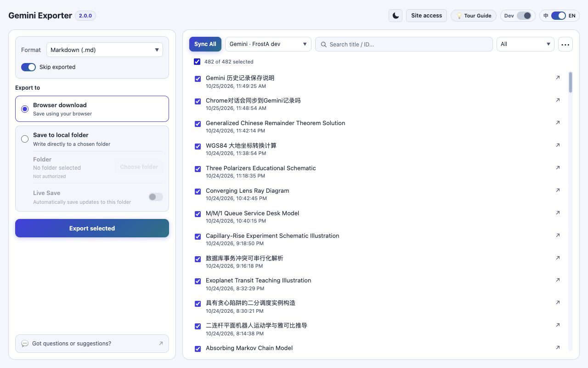588x368 pixels.
Task: Open 'Chrome对话会同步到Gemini记录吗' via its arrow icon
Action: [x=558, y=100]
